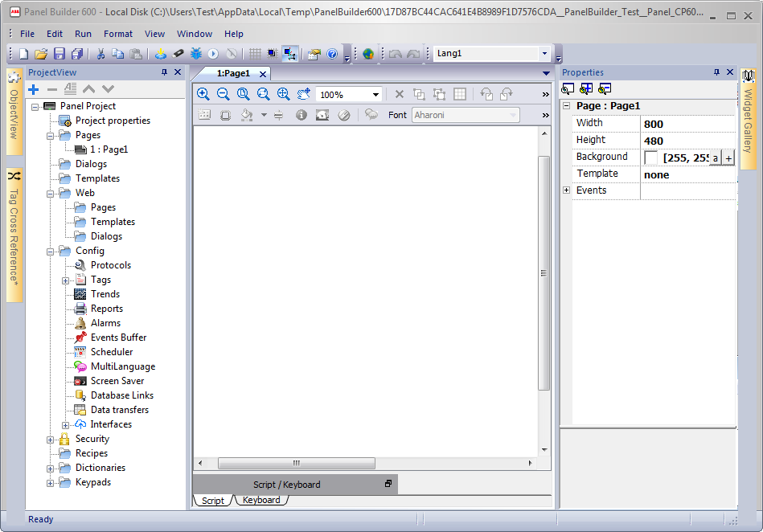Image resolution: width=763 pixels, height=532 pixels.
Task: Open the Format menu
Action: click(x=118, y=34)
